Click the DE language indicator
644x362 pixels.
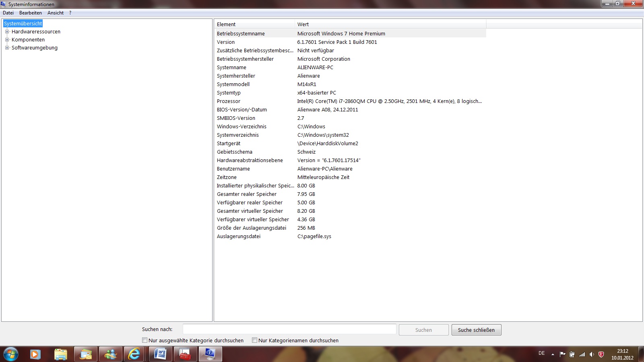pos(542,353)
